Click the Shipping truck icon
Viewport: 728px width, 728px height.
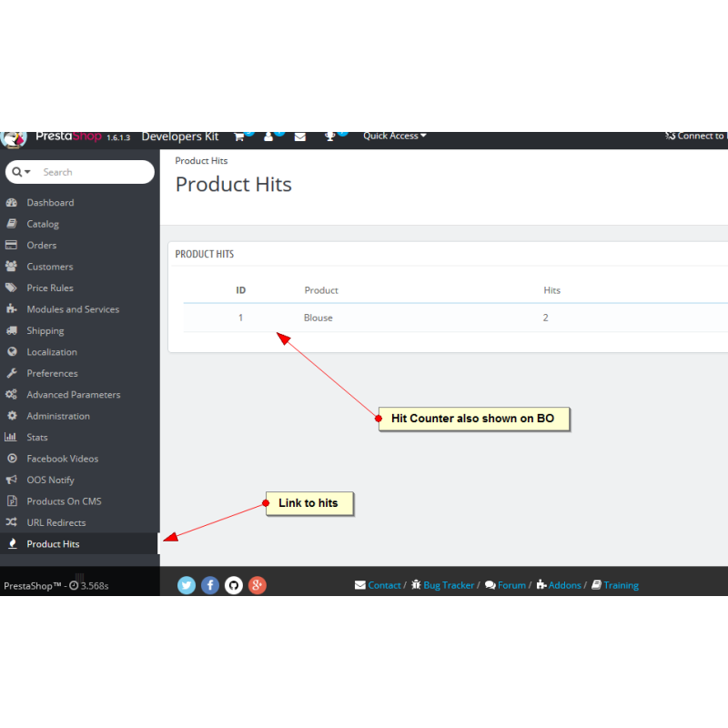click(12, 330)
